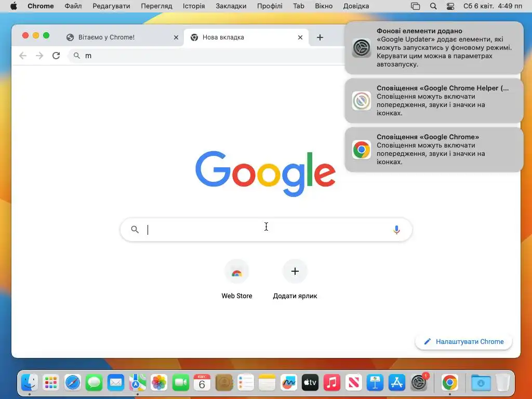
Task: Click "Налаштувати Chrome" button
Action: [x=463, y=342]
